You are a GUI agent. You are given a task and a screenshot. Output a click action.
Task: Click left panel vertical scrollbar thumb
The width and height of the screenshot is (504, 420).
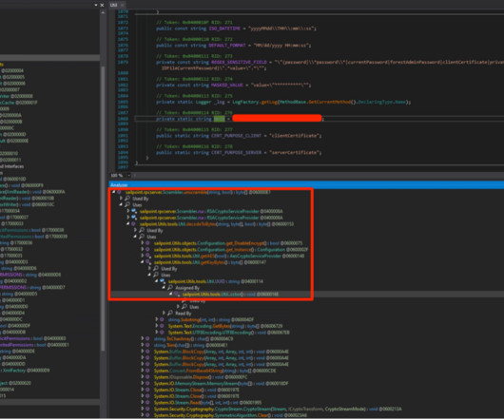point(103,209)
